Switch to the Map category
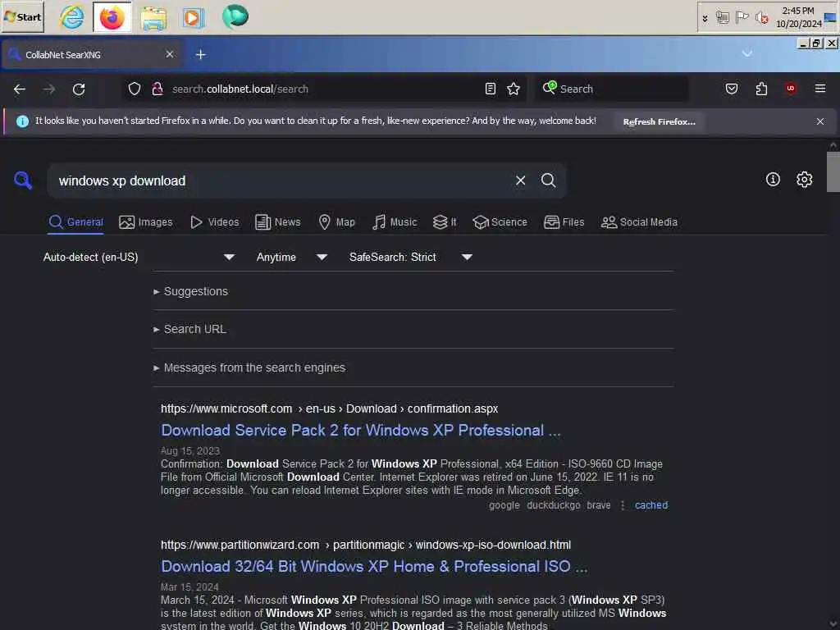Image resolution: width=840 pixels, height=630 pixels. (336, 221)
